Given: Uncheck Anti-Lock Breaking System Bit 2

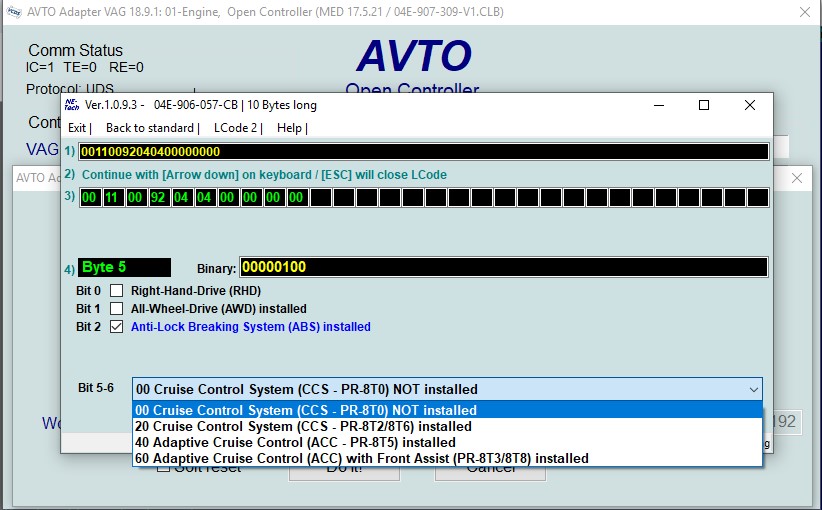Looking at the screenshot, I should pos(116,327).
